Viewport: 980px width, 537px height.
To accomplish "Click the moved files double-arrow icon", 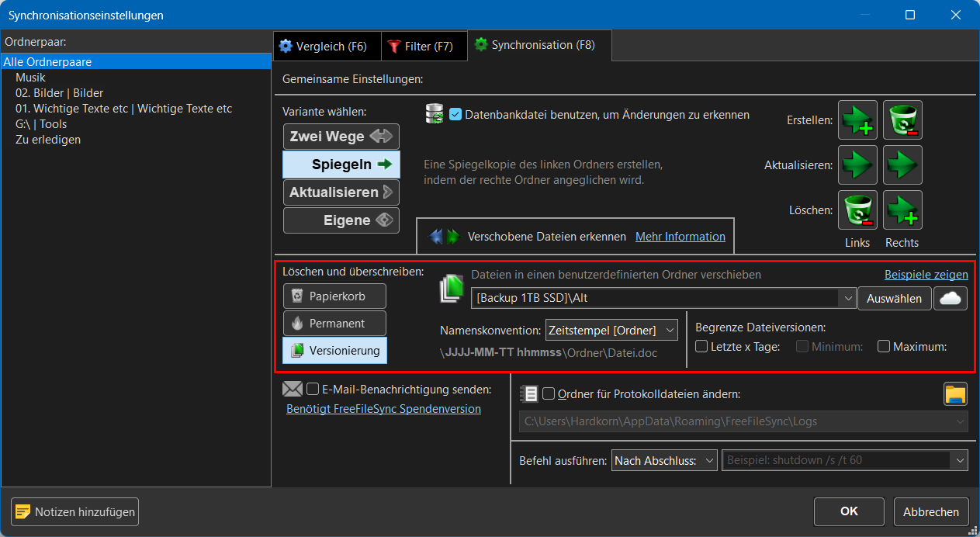I will pos(445,237).
